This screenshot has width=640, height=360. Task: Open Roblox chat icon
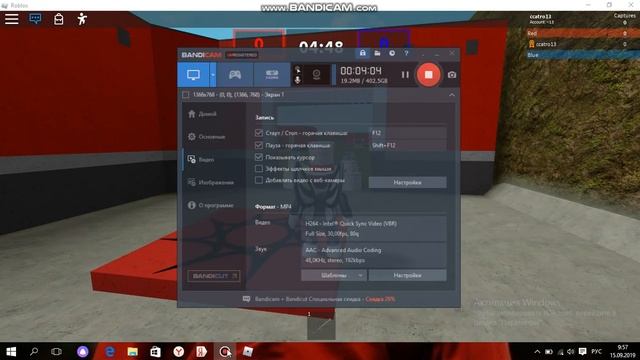(35, 19)
